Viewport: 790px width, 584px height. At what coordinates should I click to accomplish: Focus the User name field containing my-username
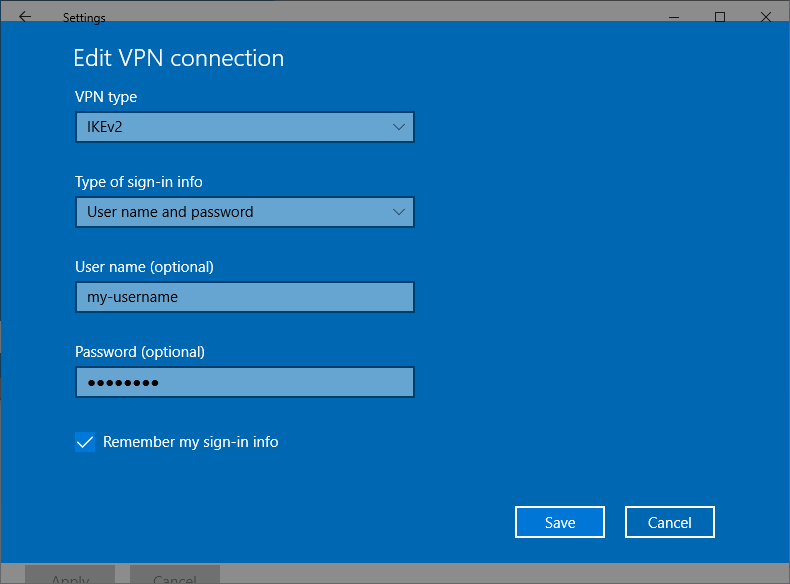click(x=244, y=297)
